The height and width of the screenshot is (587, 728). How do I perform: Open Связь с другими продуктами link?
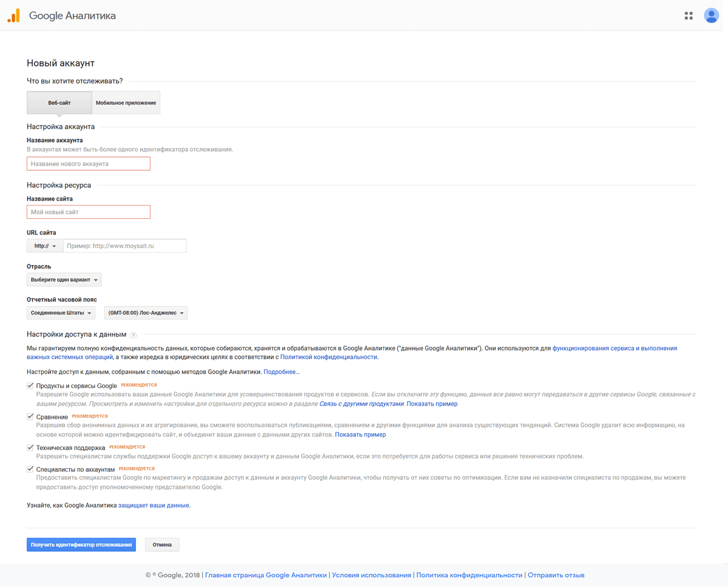[362, 404]
